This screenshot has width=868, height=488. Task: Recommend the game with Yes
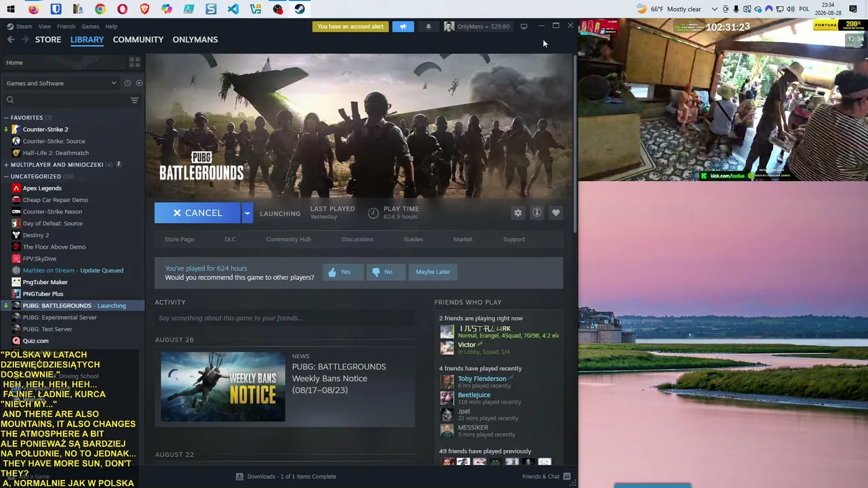343,272
